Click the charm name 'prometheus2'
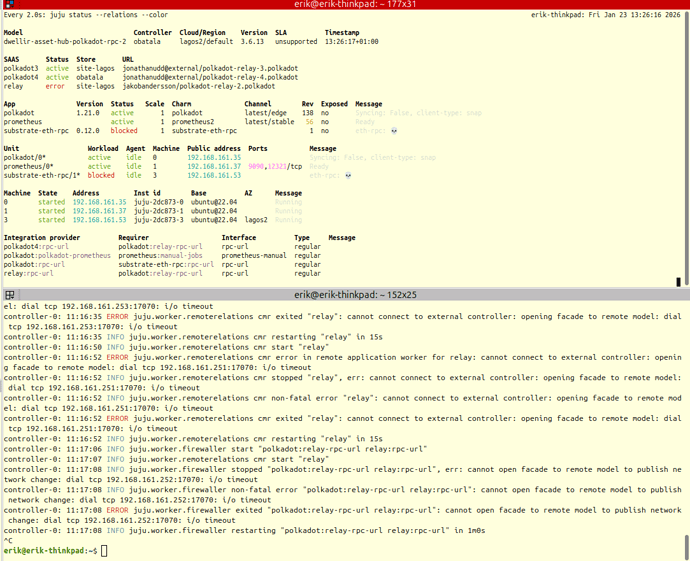 pos(193,121)
